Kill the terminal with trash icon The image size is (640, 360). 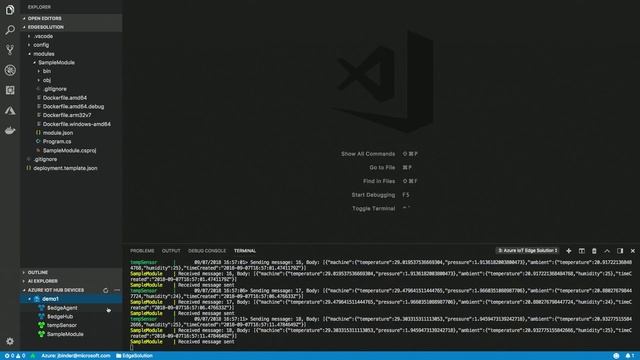pos(594,251)
